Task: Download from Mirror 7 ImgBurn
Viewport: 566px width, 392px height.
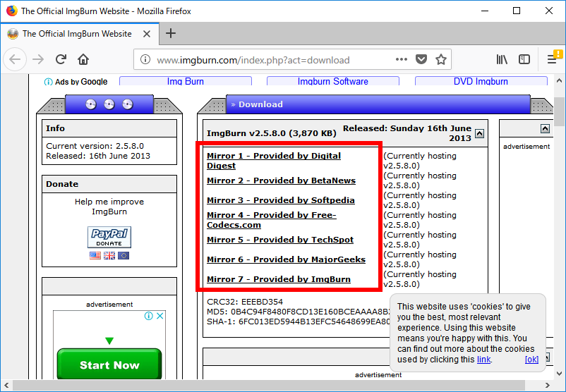Action: (x=279, y=279)
